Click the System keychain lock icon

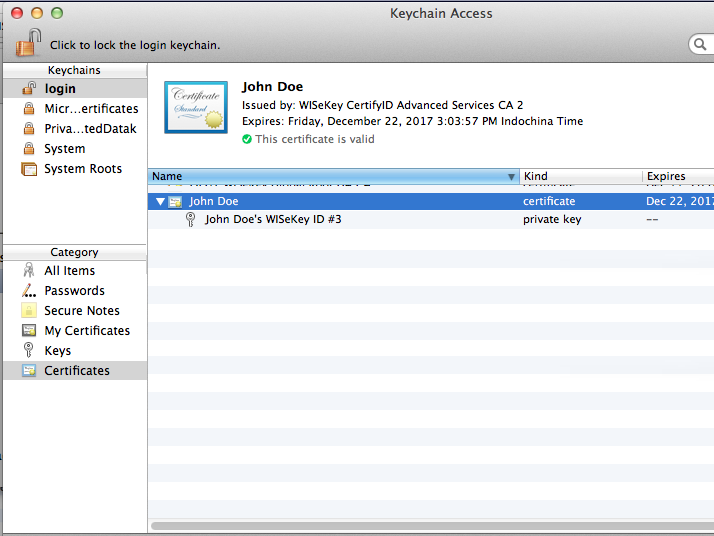click(x=29, y=148)
